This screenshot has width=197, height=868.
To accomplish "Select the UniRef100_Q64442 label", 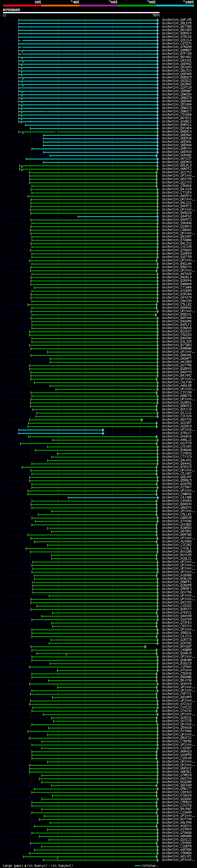I will [177, 464].
